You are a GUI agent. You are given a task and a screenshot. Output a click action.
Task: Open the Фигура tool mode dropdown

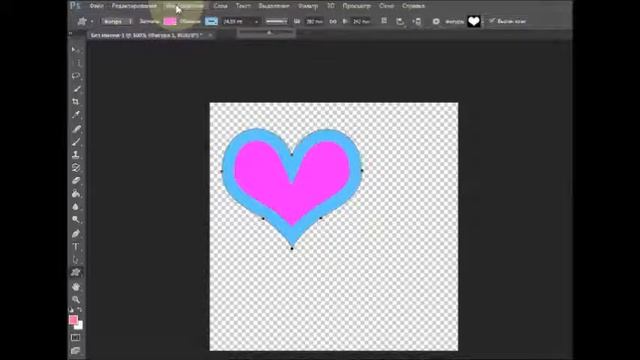click(117, 21)
